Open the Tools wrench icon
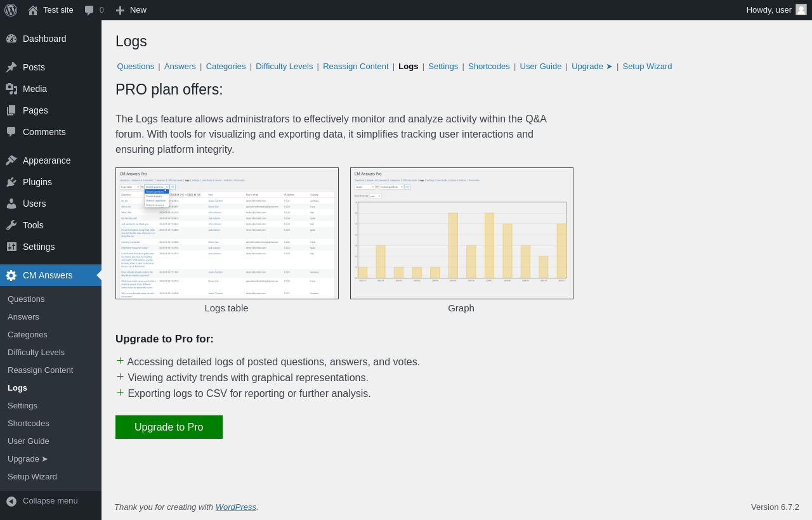812x520 pixels. coord(11,225)
